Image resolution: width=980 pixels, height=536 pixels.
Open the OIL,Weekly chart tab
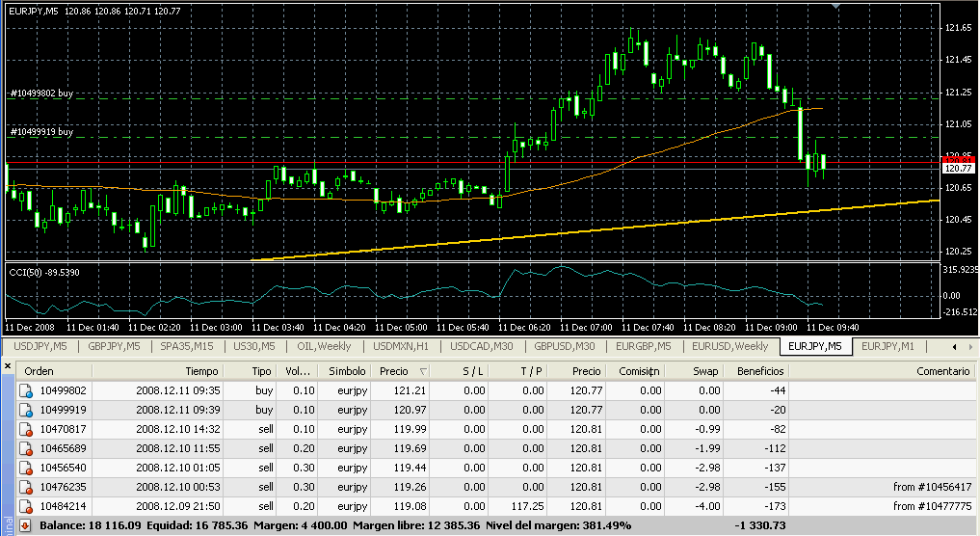322,346
